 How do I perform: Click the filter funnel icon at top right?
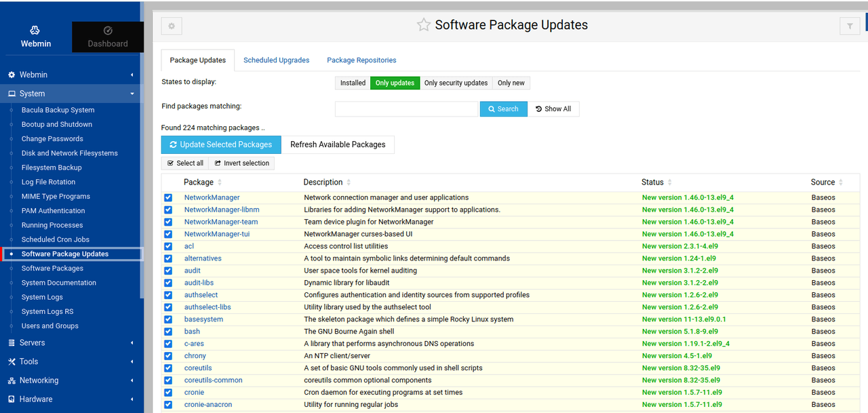click(850, 26)
